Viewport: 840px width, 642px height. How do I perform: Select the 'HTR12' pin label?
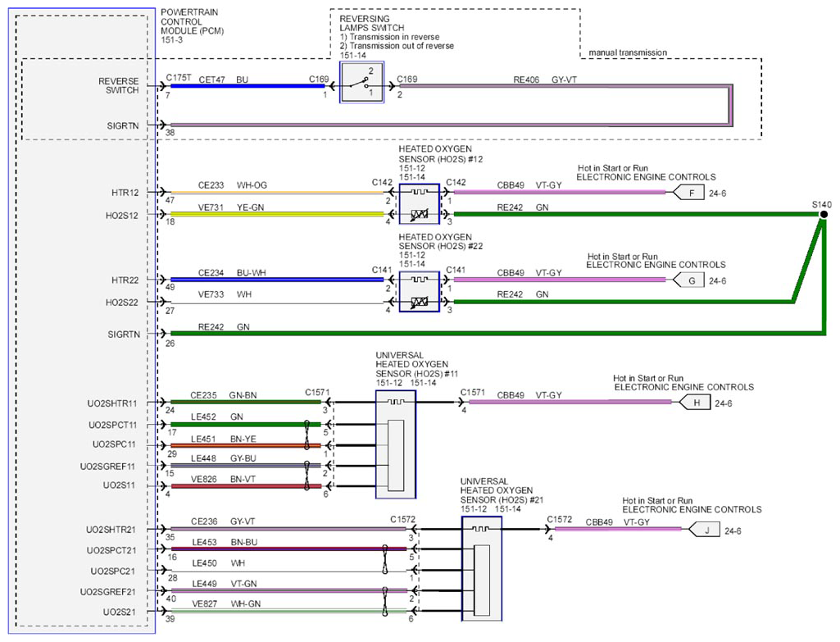tap(125, 193)
